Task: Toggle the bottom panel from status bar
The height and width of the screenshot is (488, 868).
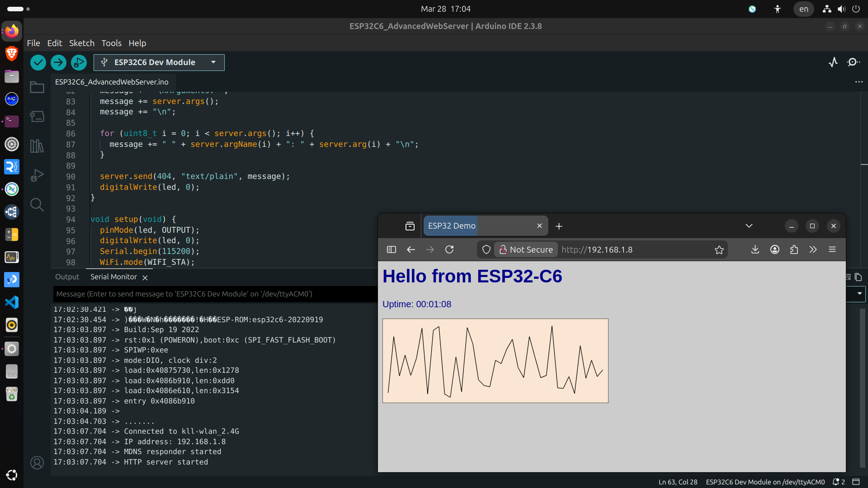Action: (856, 482)
